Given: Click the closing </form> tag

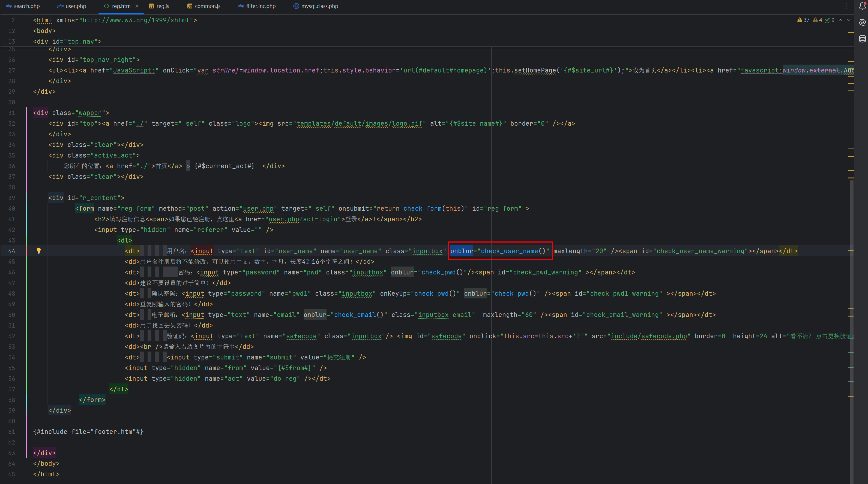Looking at the screenshot, I should (x=92, y=400).
